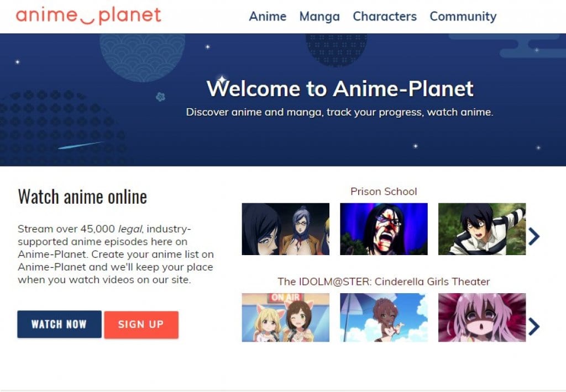Open Prison School thumbnail with screaming bloody face

[x=384, y=229]
